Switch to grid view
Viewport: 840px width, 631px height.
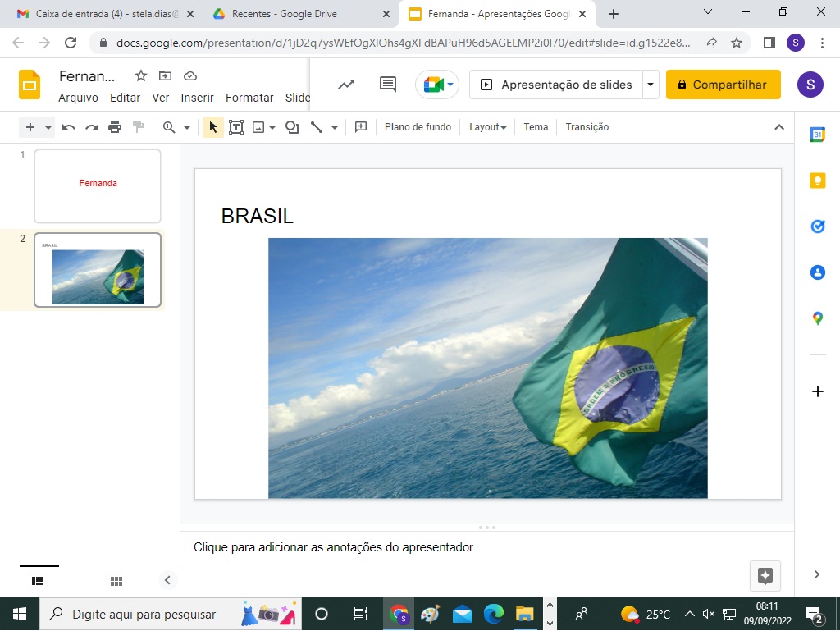click(116, 581)
